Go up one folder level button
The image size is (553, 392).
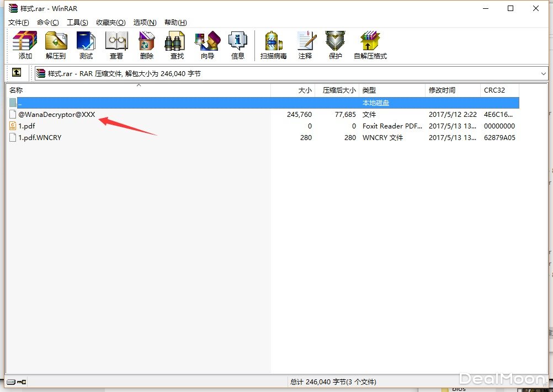point(17,73)
